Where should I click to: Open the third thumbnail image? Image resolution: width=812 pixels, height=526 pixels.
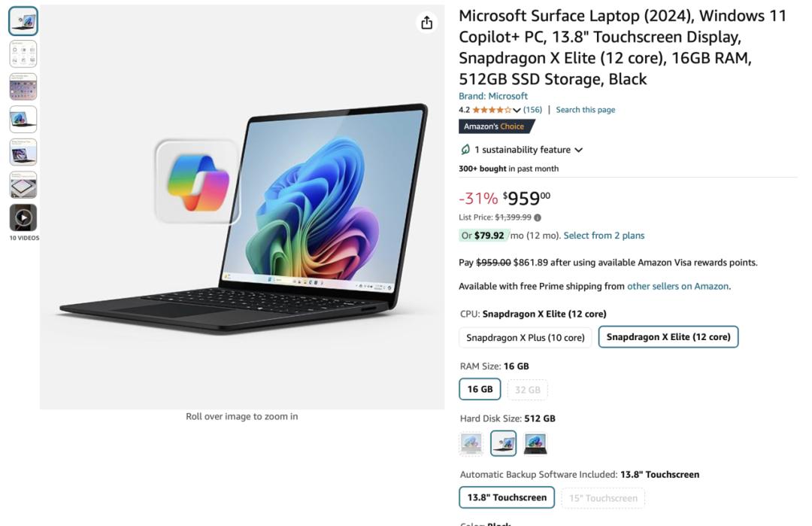(x=23, y=87)
